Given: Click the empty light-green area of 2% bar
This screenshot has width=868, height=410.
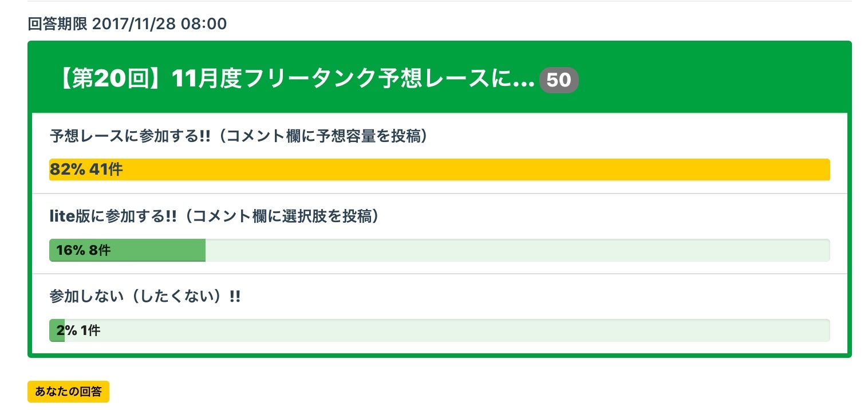Looking at the screenshot, I should click(x=458, y=330).
